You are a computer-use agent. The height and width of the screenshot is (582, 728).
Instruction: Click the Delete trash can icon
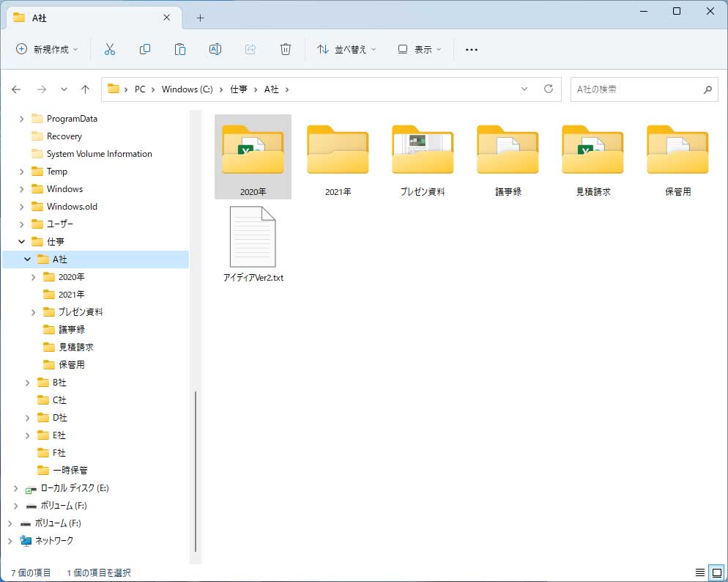286,49
